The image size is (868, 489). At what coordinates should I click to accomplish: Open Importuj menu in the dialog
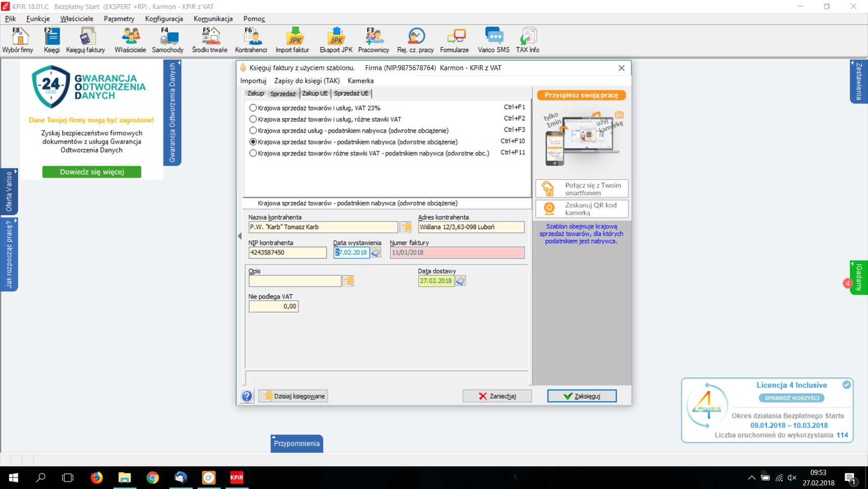coord(253,81)
